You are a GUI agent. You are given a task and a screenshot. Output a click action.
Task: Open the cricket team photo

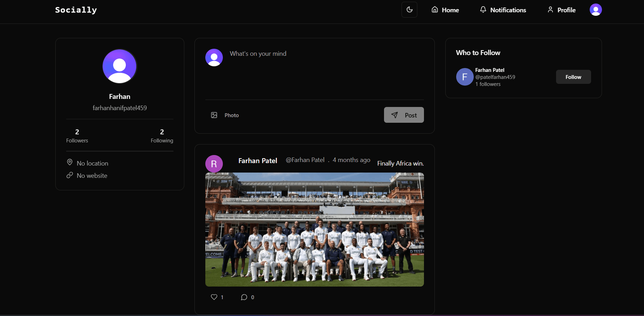click(x=314, y=229)
